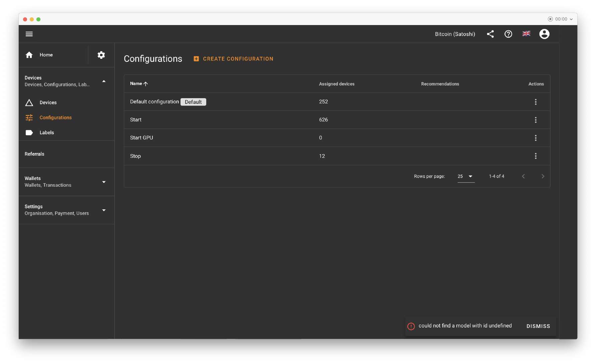Click CREATE CONFIGURATION button
This screenshot has height=364, width=596.
233,59
